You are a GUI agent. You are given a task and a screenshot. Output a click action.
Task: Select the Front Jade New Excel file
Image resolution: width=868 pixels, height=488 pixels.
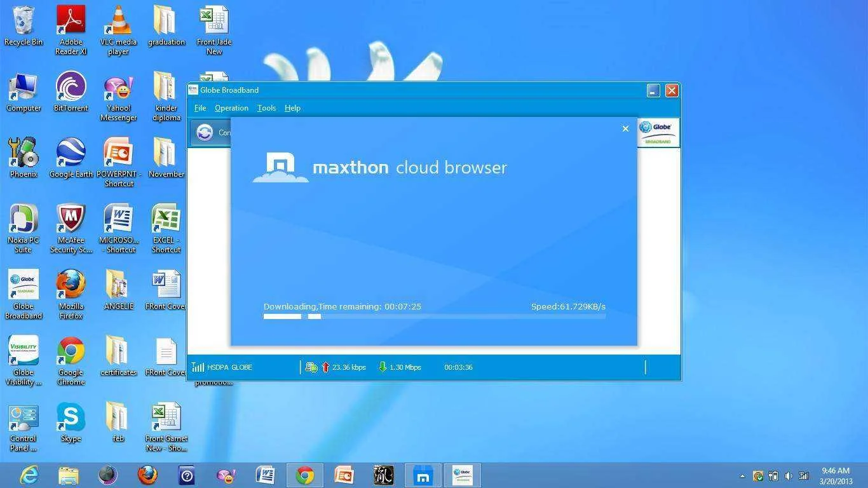(214, 30)
